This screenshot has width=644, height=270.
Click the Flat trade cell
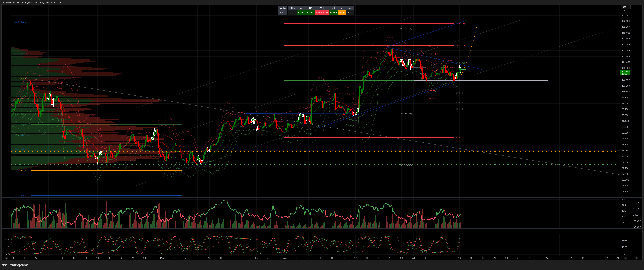350,13
